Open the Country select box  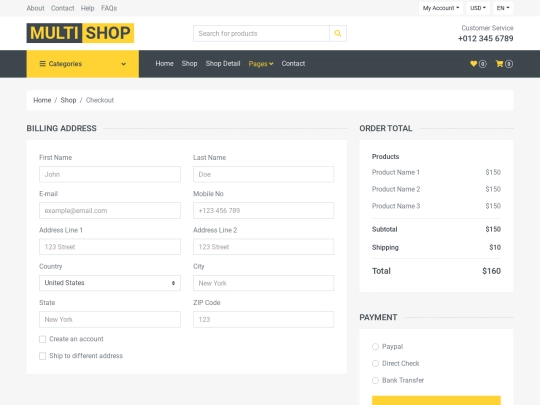coord(110,283)
